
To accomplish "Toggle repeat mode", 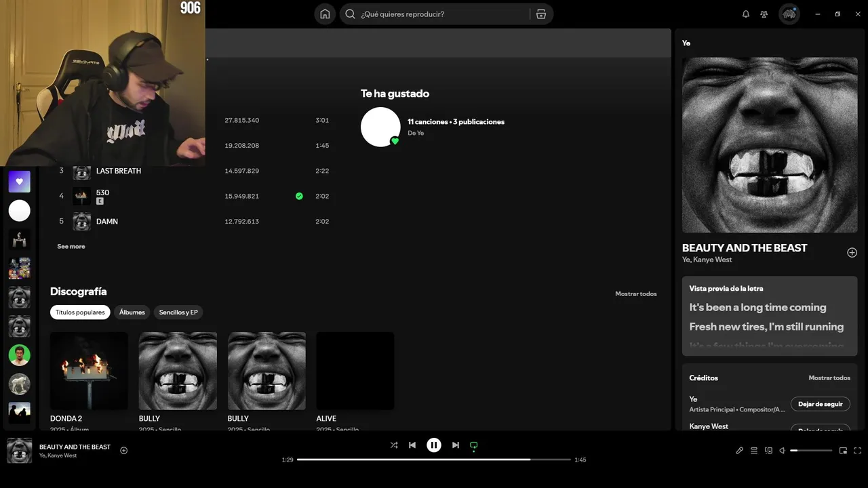I will click(x=474, y=445).
